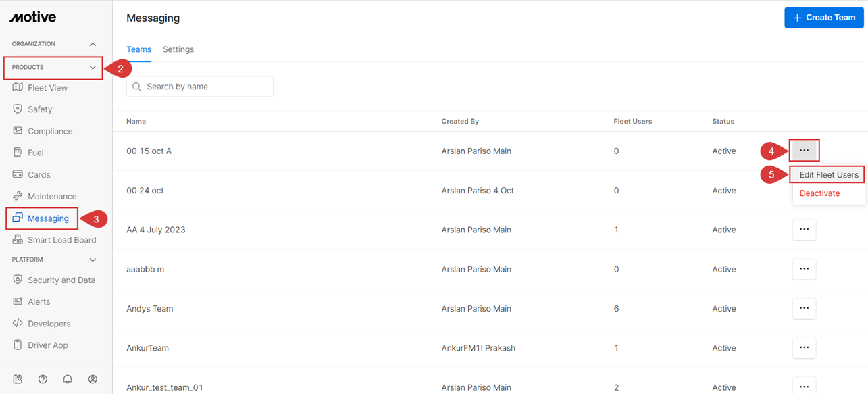Select the Cards icon in sidebar

(x=18, y=174)
